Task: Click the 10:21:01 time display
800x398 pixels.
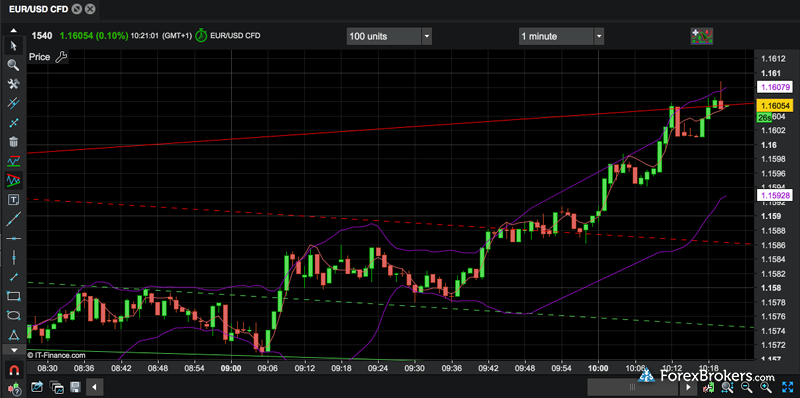Action: (145, 36)
